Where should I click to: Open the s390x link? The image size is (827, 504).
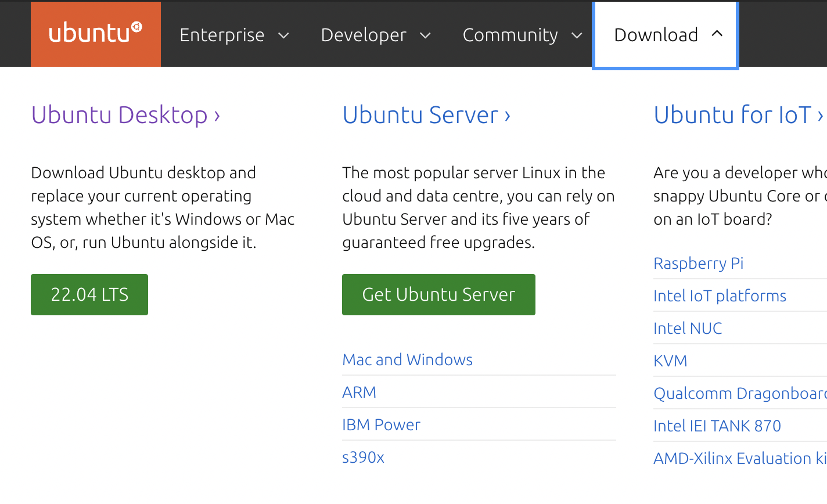[x=363, y=458]
